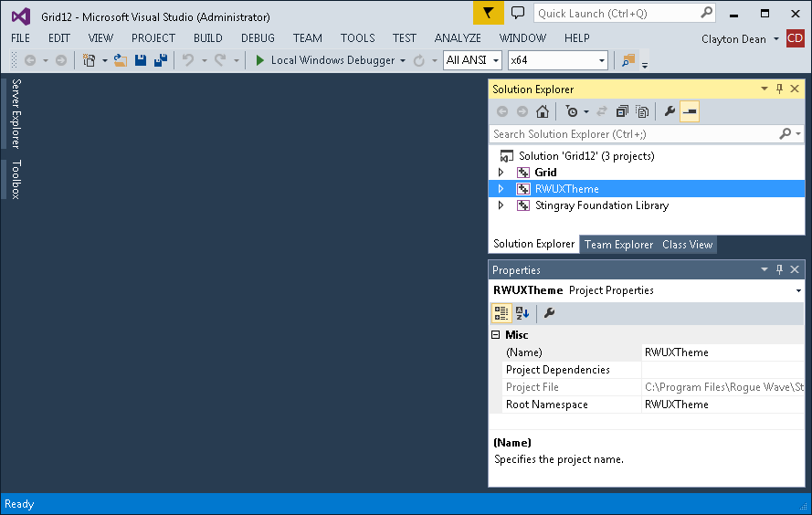The image size is (812, 515).
Task: Click the notifications flag icon
Action: [488, 13]
